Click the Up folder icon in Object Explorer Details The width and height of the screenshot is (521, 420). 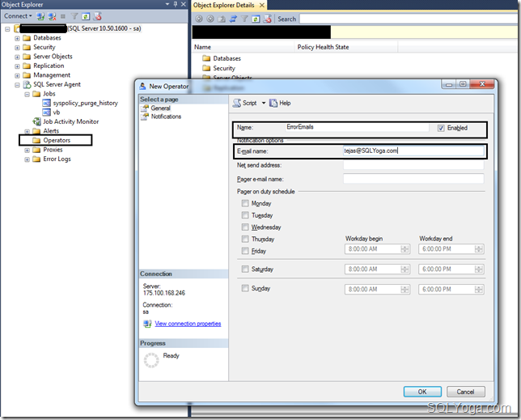222,19
